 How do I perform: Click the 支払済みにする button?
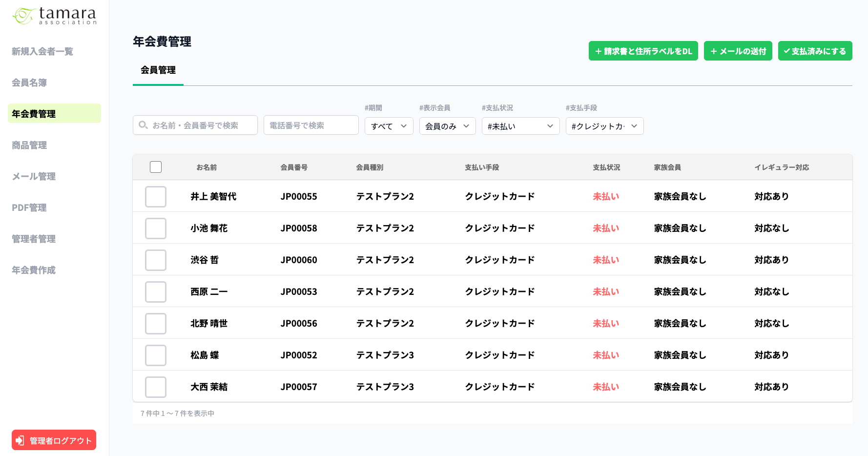click(815, 51)
